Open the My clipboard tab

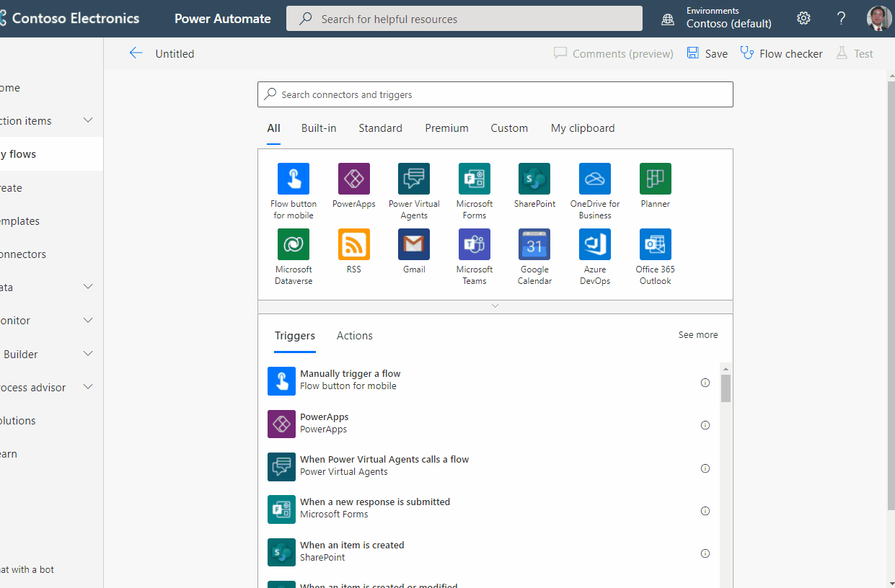(x=583, y=128)
